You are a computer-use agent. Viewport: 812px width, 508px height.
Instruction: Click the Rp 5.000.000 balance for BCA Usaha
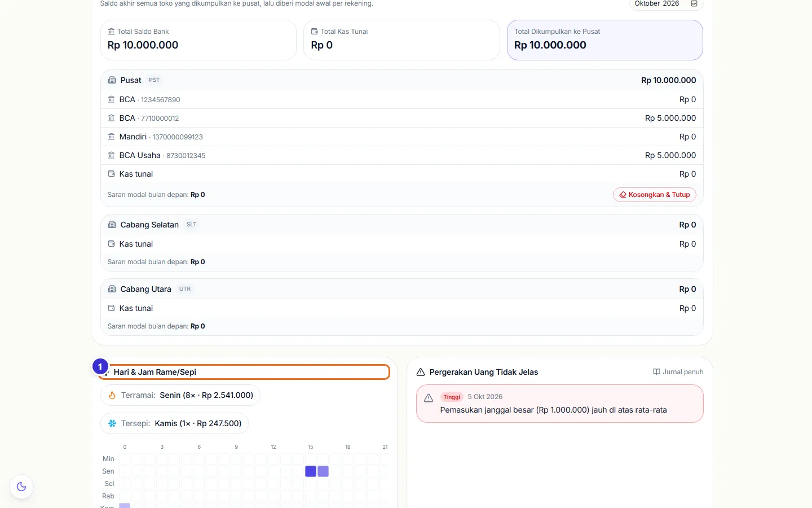670,155
